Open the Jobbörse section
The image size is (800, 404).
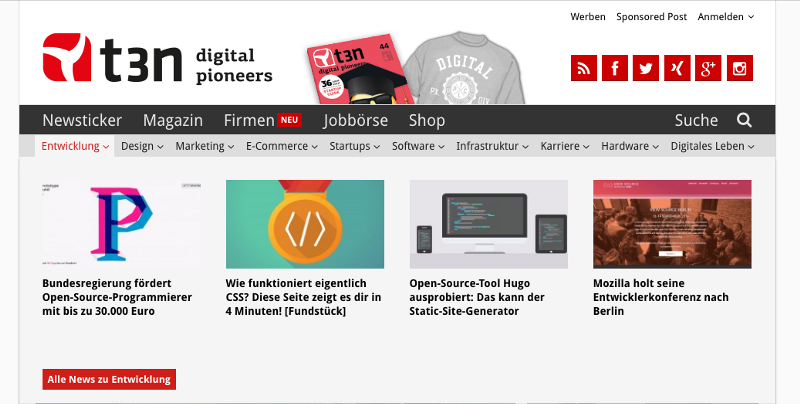click(x=356, y=120)
